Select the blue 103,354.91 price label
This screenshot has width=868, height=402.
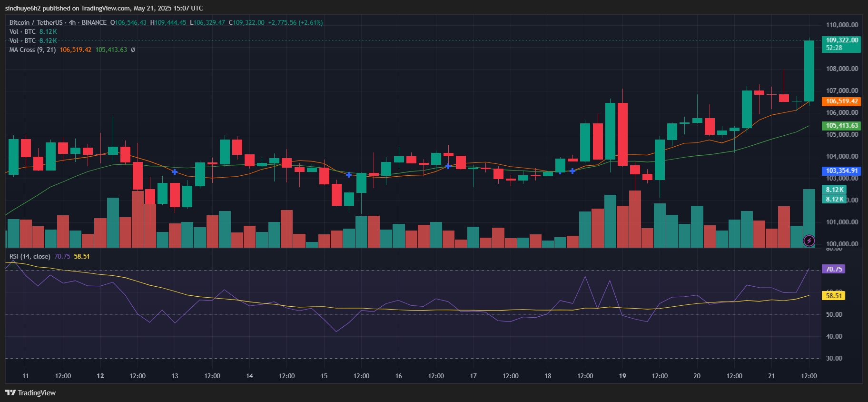click(841, 171)
